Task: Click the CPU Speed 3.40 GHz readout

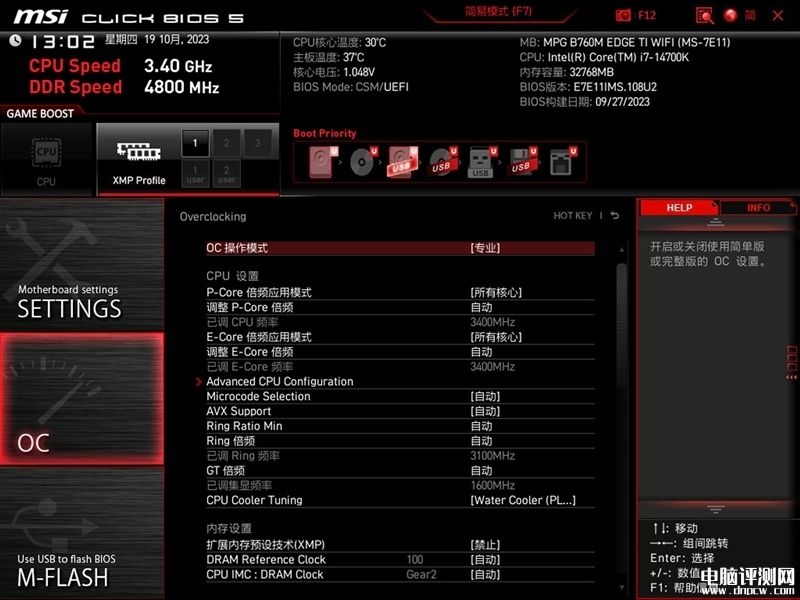Action: coord(120,66)
